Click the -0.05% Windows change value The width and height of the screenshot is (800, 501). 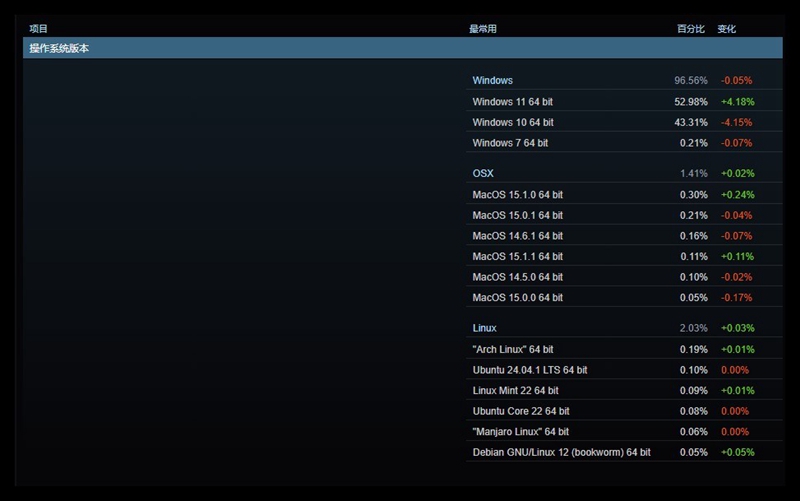(x=736, y=80)
